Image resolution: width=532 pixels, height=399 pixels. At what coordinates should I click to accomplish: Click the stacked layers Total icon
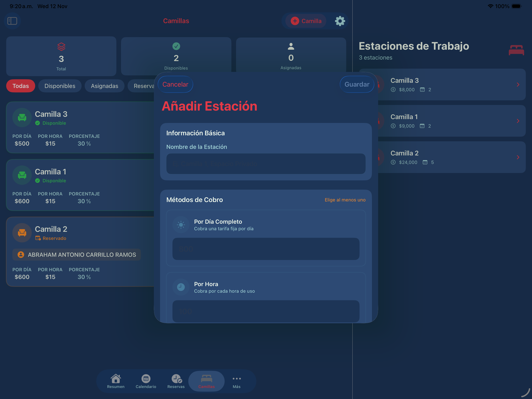tap(61, 47)
